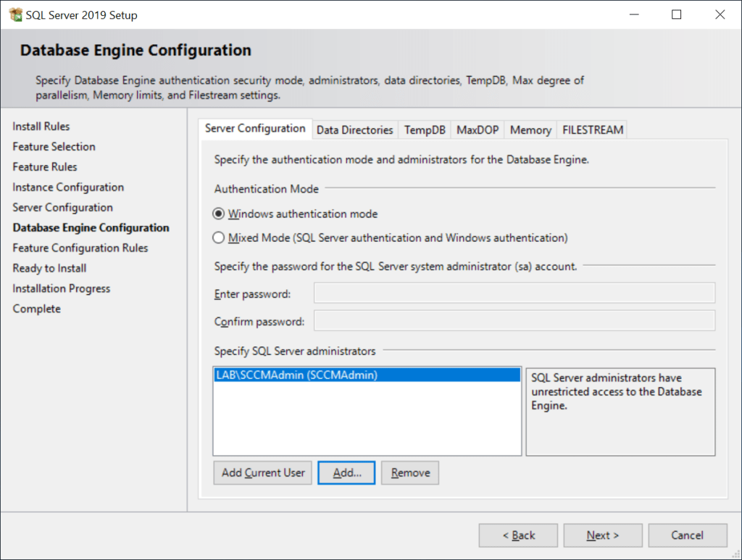Go to the MaxDOP tab
742x560 pixels.
pyautogui.click(x=478, y=130)
